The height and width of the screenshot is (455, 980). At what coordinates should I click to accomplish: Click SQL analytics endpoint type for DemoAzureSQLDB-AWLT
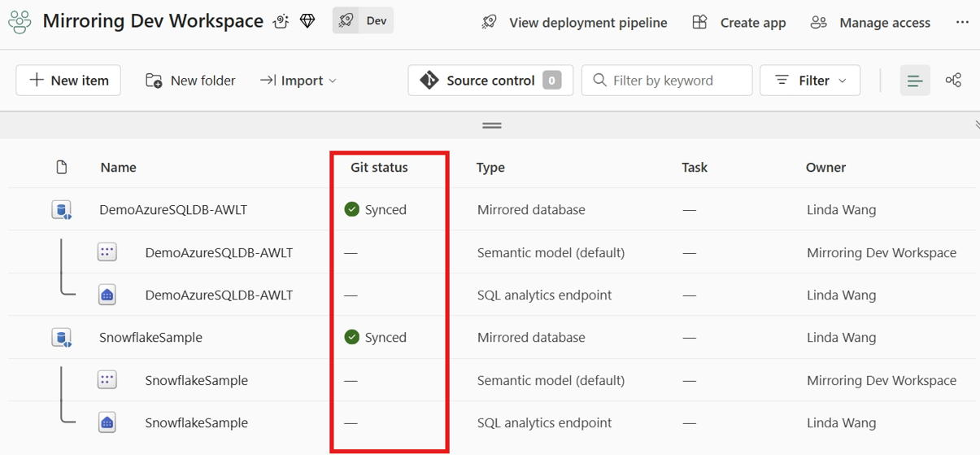[544, 295]
